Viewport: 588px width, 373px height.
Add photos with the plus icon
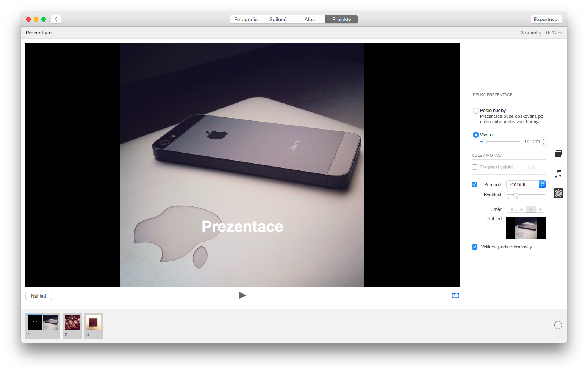(558, 325)
